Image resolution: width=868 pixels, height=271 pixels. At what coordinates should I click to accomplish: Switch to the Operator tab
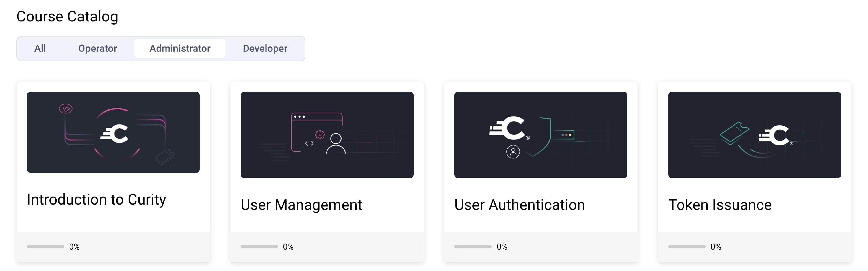[x=97, y=49]
